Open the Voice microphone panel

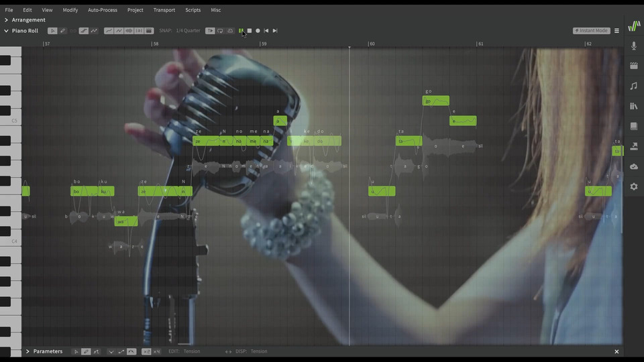(x=634, y=46)
